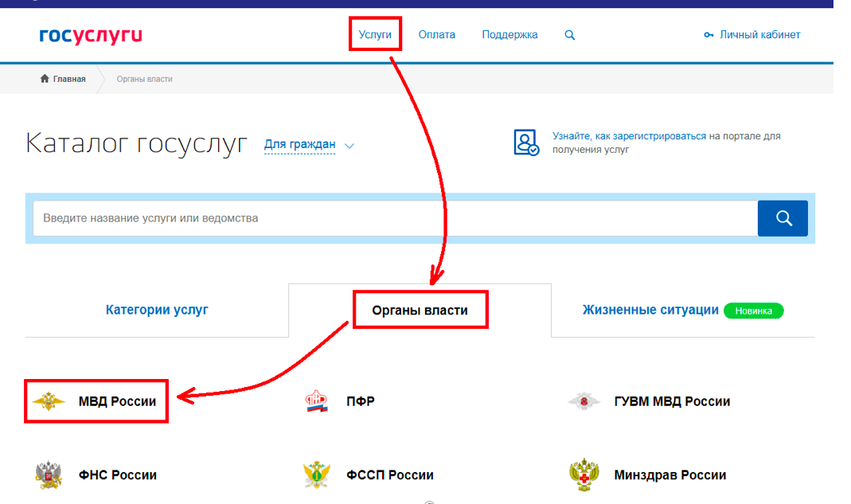Click the key icon beside Личный кабинет
851x504 pixels.
(709, 35)
